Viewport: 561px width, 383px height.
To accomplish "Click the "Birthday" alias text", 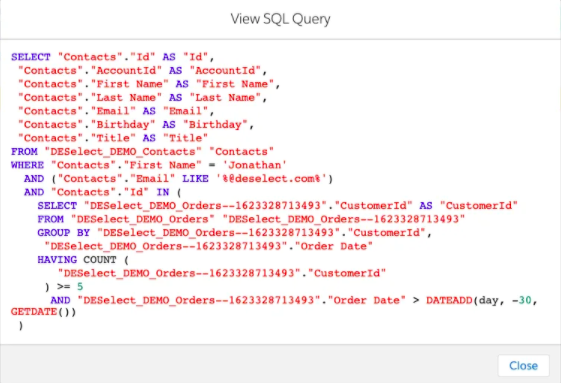I will (x=215, y=125).
